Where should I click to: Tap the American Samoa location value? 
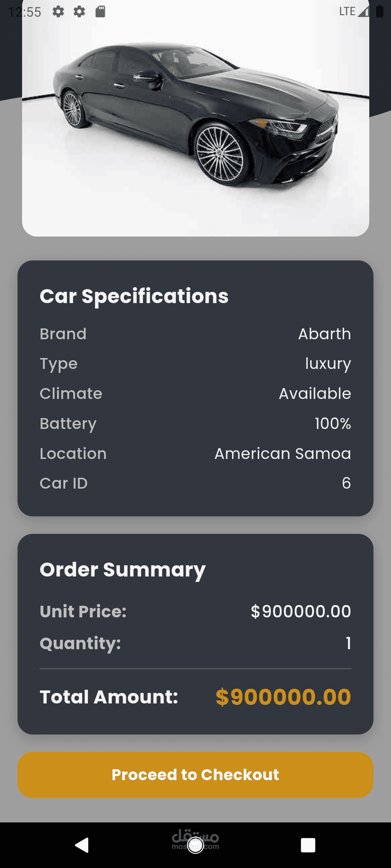(283, 454)
